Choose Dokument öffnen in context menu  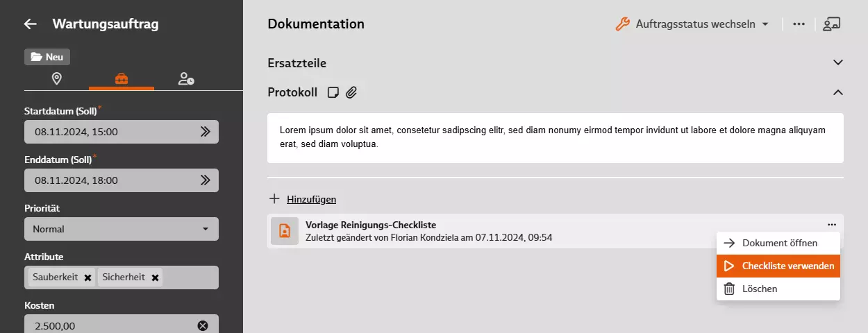[778, 243]
